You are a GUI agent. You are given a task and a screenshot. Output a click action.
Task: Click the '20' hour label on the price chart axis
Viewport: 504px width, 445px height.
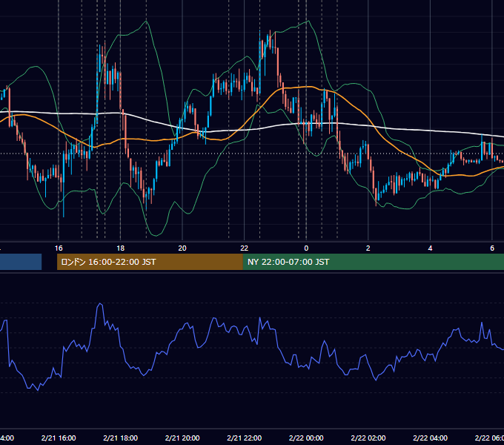coord(182,248)
